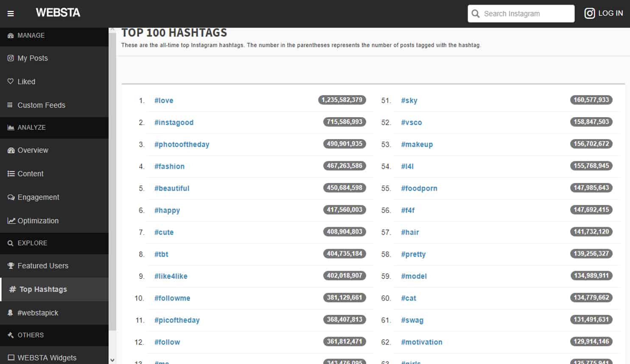The width and height of the screenshot is (630, 364).
Task: Click the Engagement comments icon
Action: (11, 197)
